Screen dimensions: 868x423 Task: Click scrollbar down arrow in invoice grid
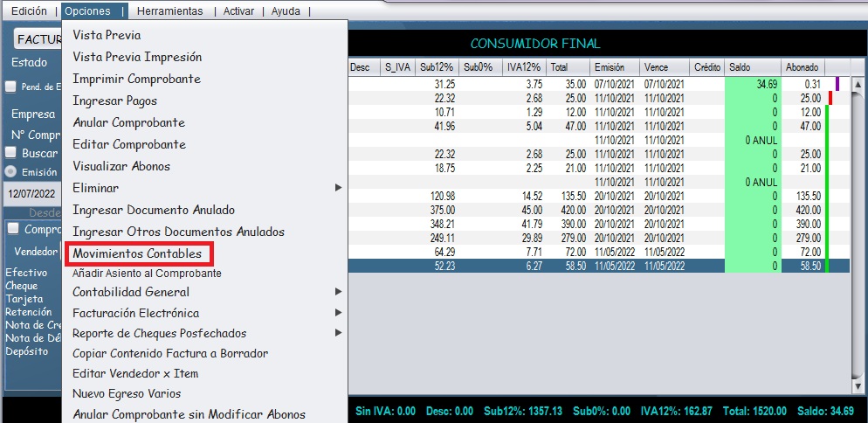[858, 386]
